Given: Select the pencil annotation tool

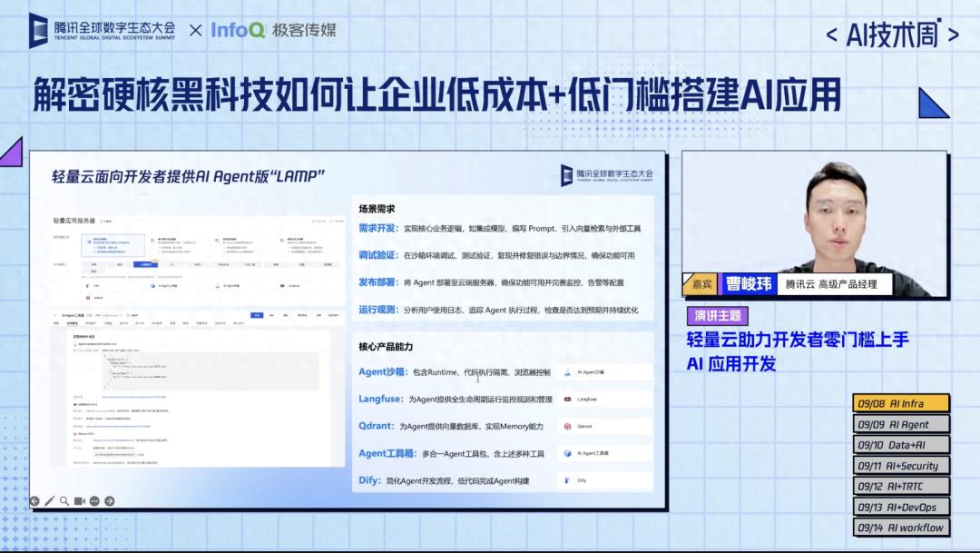Looking at the screenshot, I should point(49,500).
